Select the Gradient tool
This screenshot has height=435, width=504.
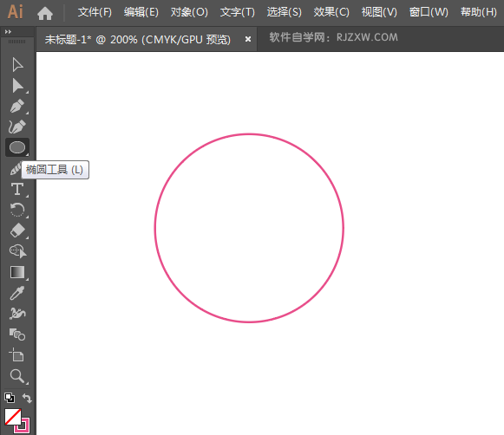[17, 272]
